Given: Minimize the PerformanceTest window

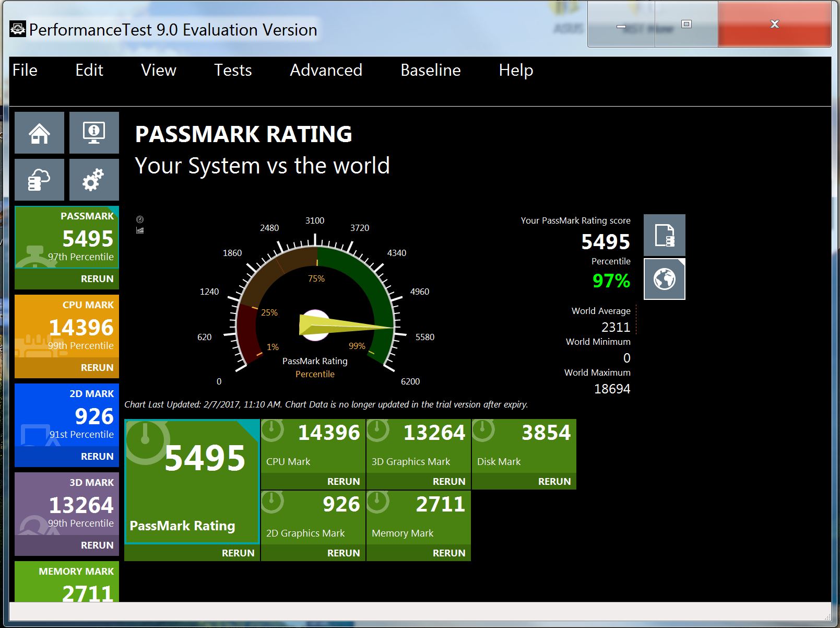Looking at the screenshot, I should click(x=621, y=25).
